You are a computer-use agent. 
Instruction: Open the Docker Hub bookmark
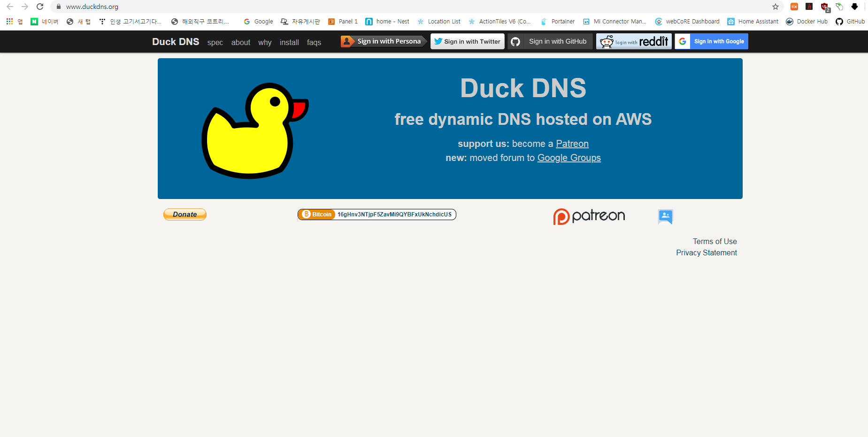click(x=807, y=22)
